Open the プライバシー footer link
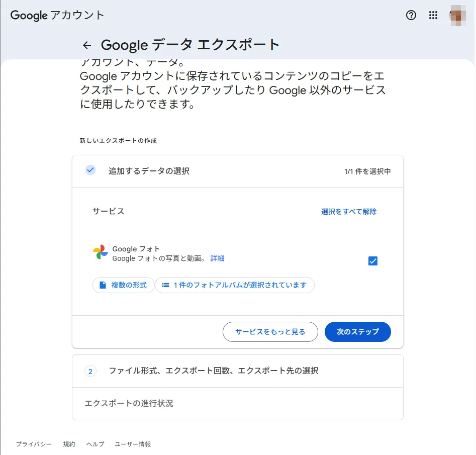 pos(34,444)
